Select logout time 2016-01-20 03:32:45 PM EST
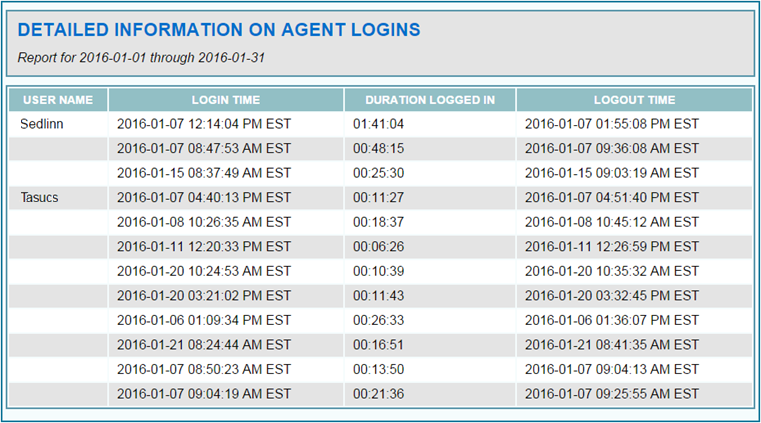The image size is (761, 423). pyautogui.click(x=611, y=296)
